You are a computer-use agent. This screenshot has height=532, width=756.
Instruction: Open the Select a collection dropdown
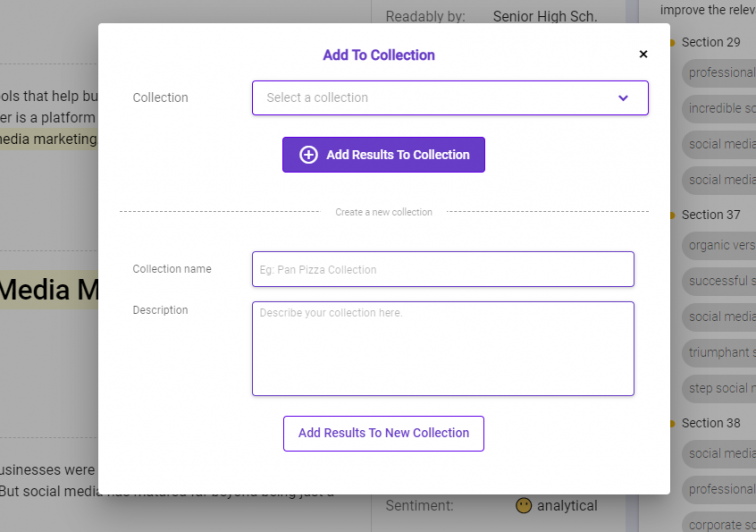point(450,98)
